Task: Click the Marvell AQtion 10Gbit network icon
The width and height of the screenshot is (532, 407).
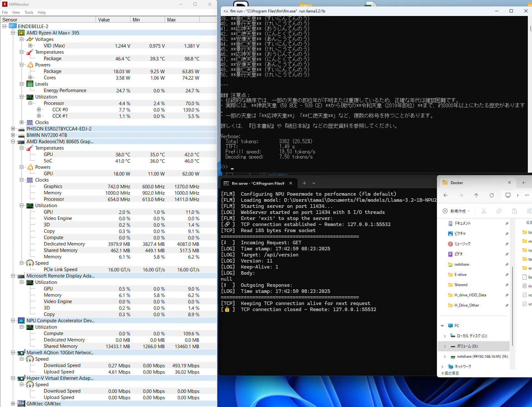Action: click(21, 353)
